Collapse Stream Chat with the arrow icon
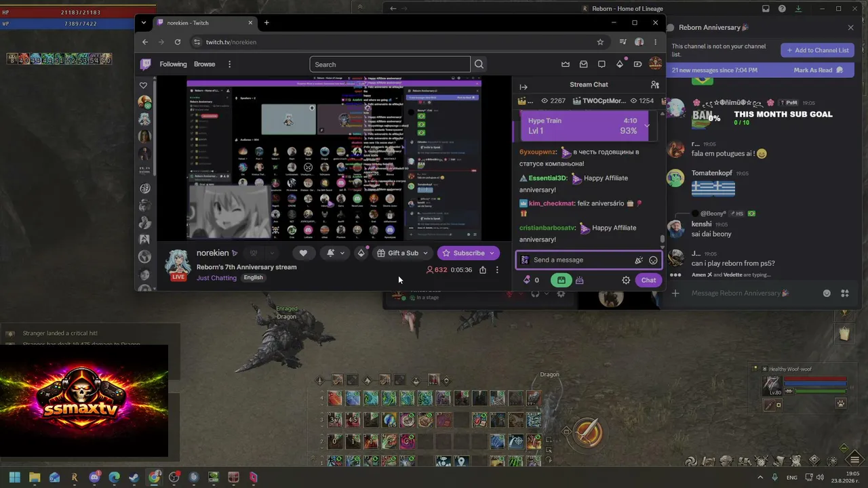Screen dimensions: 868x488 tap(524, 87)
